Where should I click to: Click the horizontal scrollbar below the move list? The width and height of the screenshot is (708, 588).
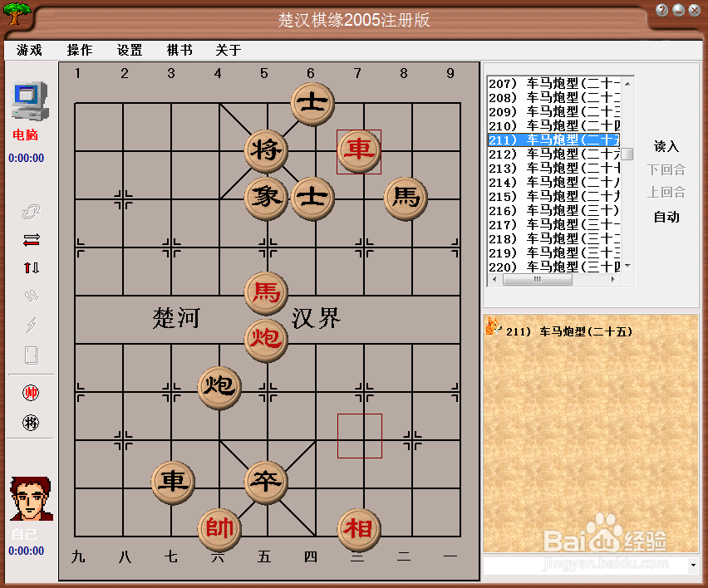[x=538, y=279]
